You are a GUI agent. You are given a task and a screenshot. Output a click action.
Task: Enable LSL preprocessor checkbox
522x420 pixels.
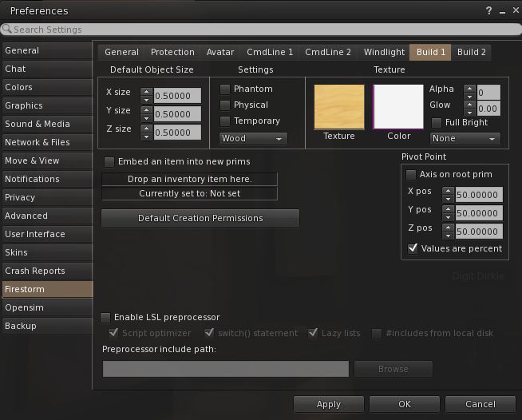[105, 318]
